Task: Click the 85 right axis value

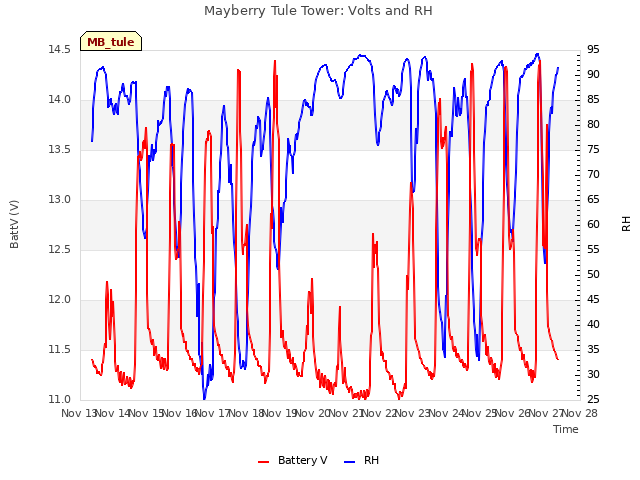Action: [593, 100]
